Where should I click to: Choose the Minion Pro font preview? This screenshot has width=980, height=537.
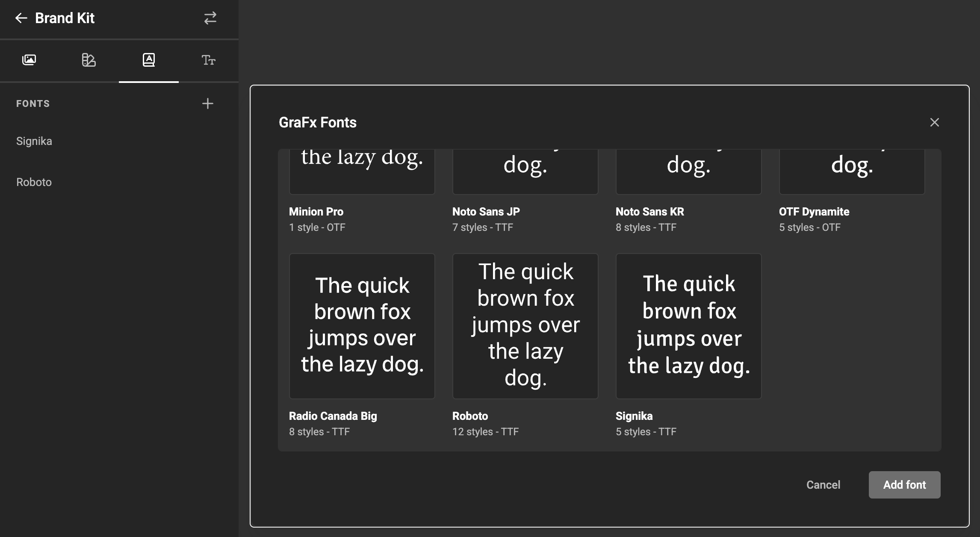(x=362, y=171)
